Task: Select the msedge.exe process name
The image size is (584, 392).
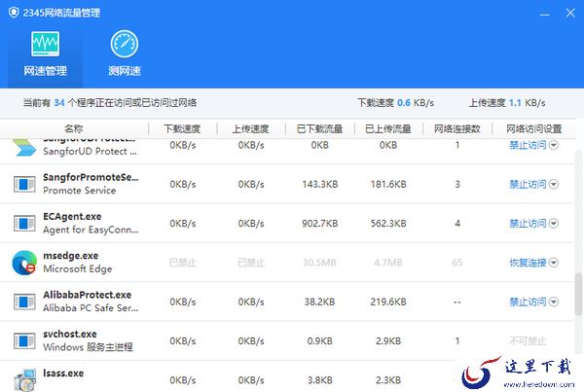Action: click(71, 256)
